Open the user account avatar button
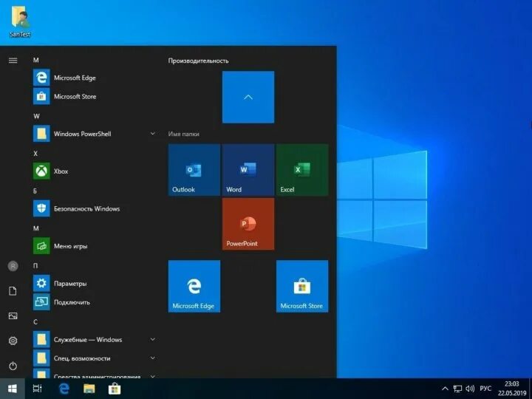532x399 pixels. [13, 266]
